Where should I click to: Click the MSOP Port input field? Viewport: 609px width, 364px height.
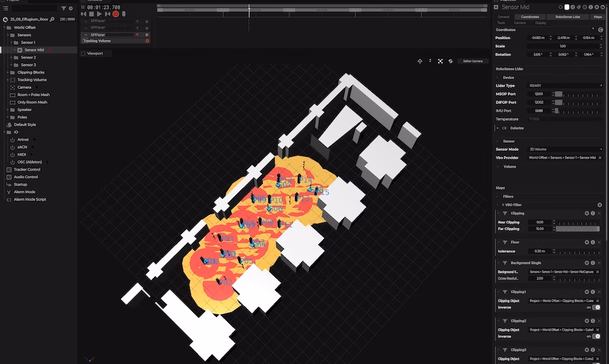[x=539, y=94]
